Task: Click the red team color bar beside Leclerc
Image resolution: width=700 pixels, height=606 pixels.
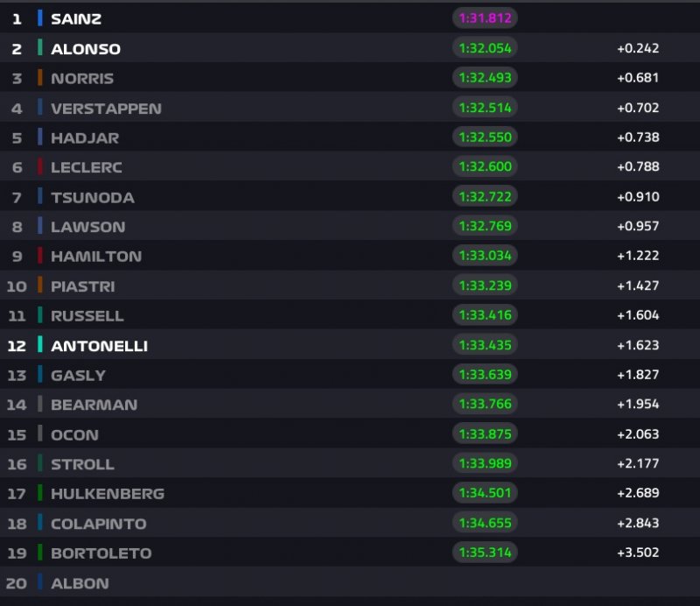Action: point(40,167)
